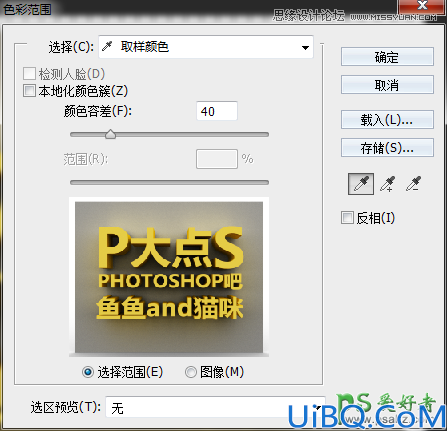Viewport: 447px width, 431px height.
Task: Click the 颜色容差 value field
Action: [x=217, y=111]
